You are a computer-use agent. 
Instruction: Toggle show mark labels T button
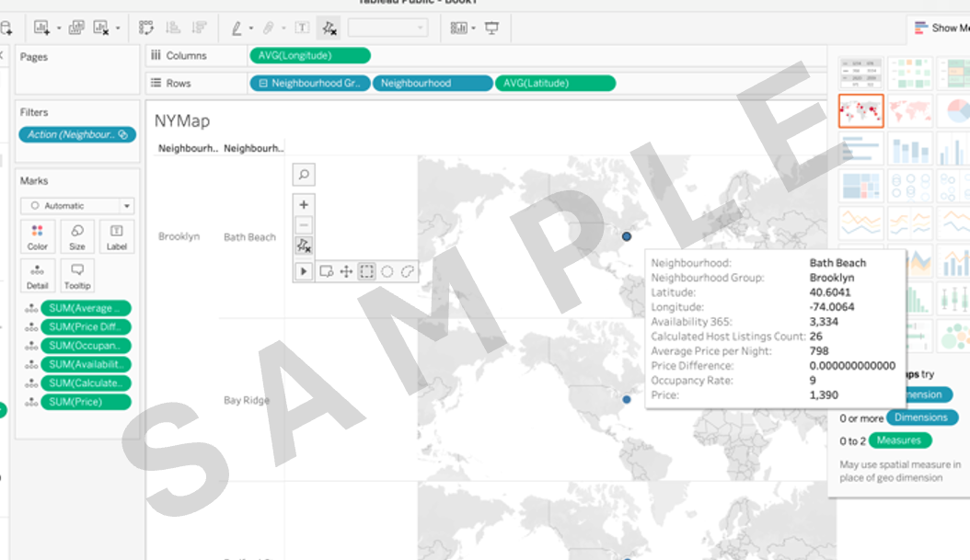tap(302, 29)
